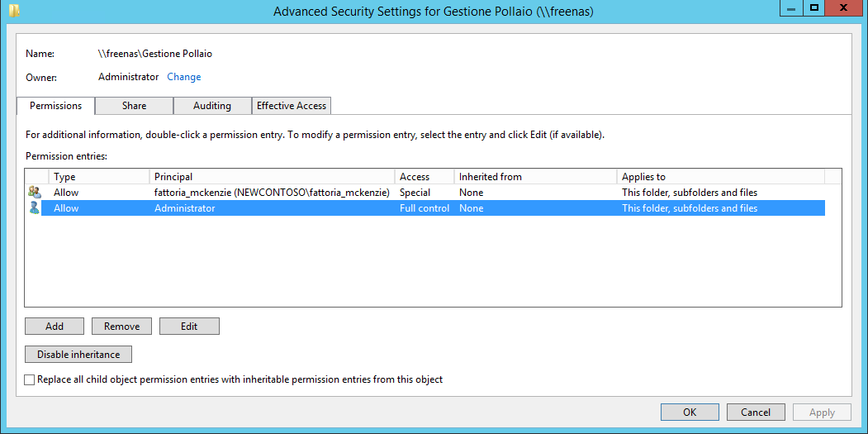Click the Inherited from column header
Viewport: 868px width, 434px height.
(x=534, y=177)
